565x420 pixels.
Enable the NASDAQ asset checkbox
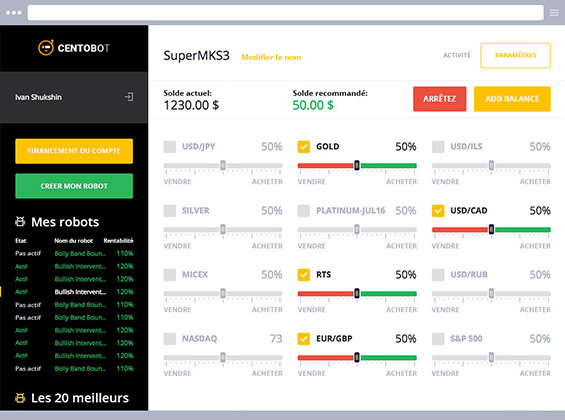pos(170,339)
